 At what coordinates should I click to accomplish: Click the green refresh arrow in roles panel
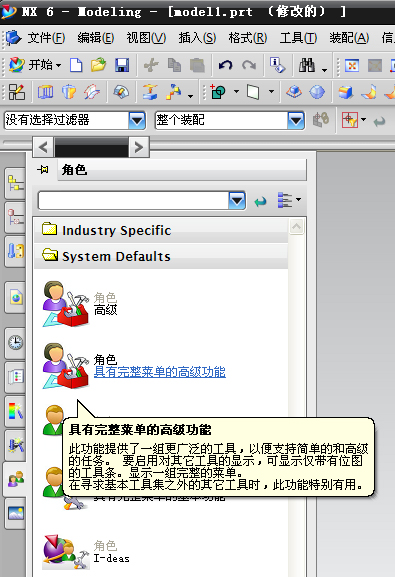point(260,201)
